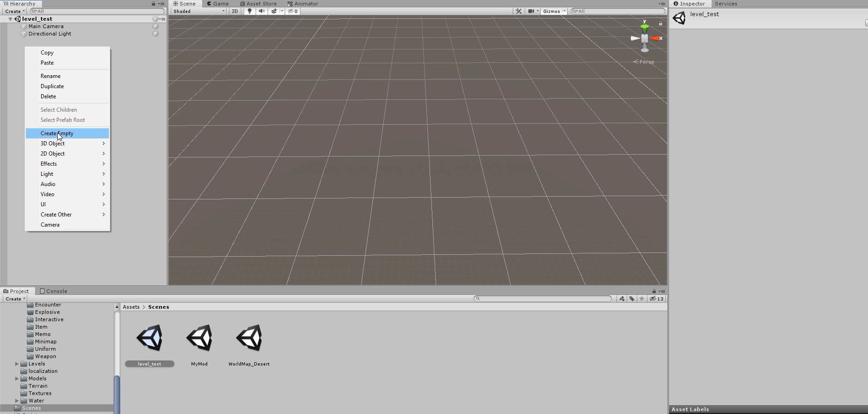Open Search by Type filter in Project panel
Image resolution: width=868 pixels, height=414 pixels.
(x=622, y=299)
